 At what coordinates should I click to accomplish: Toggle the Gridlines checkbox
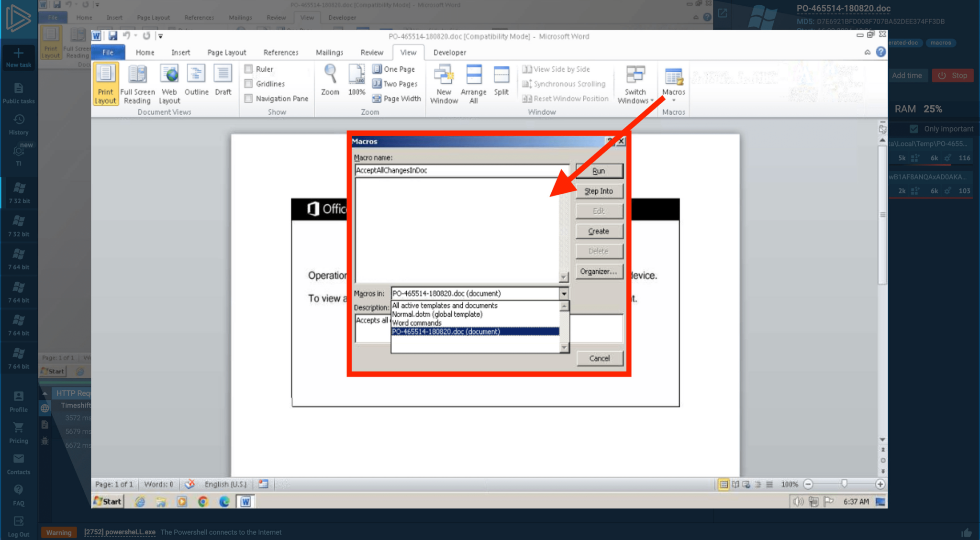click(248, 84)
